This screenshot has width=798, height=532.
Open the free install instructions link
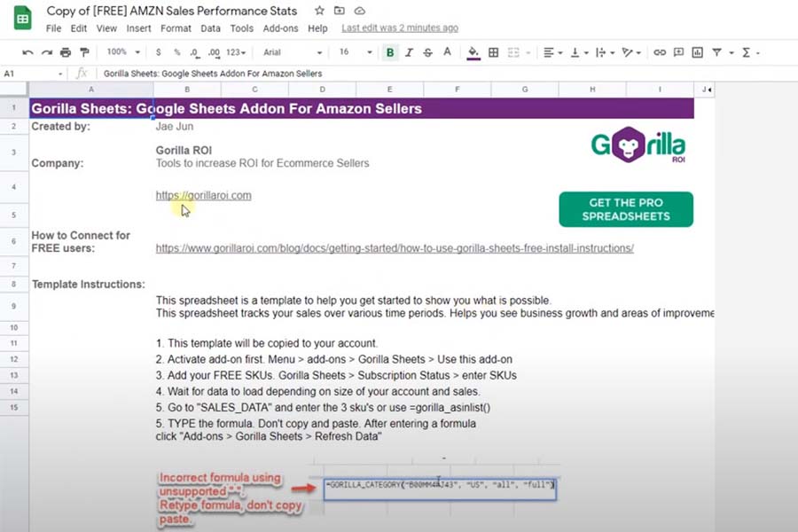(x=395, y=248)
